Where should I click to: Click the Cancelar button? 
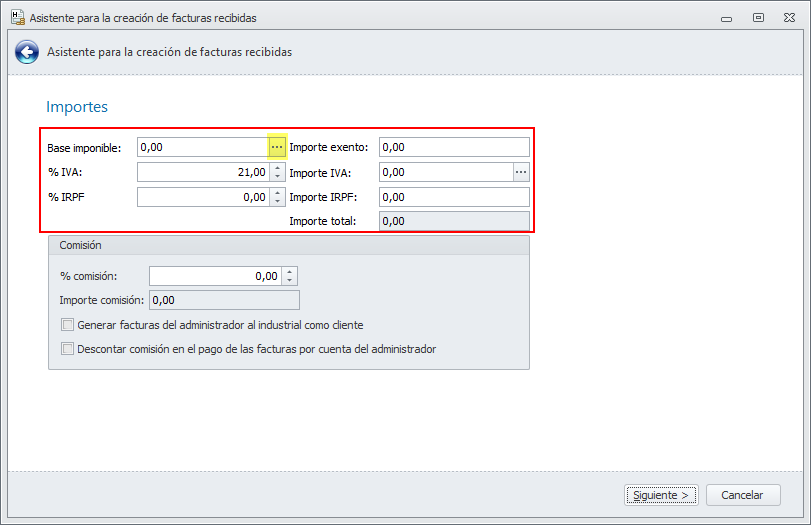[x=743, y=495]
